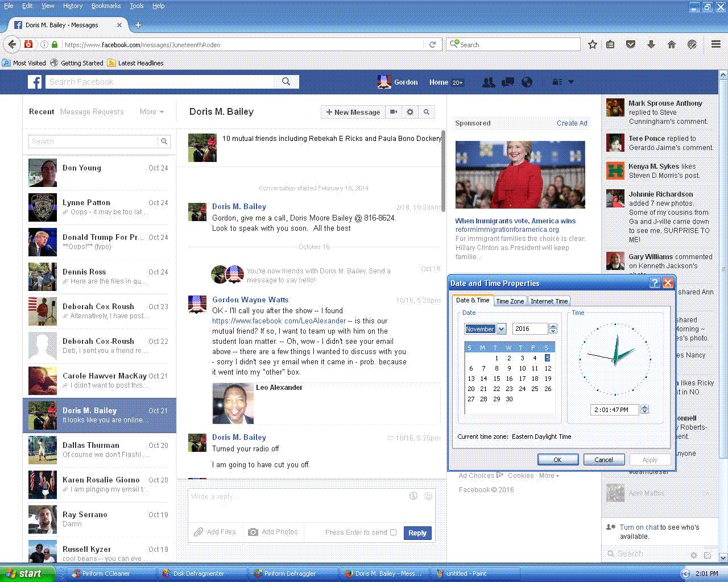Switch to the Time Zone tab
This screenshot has width=728, height=582.
[510, 301]
